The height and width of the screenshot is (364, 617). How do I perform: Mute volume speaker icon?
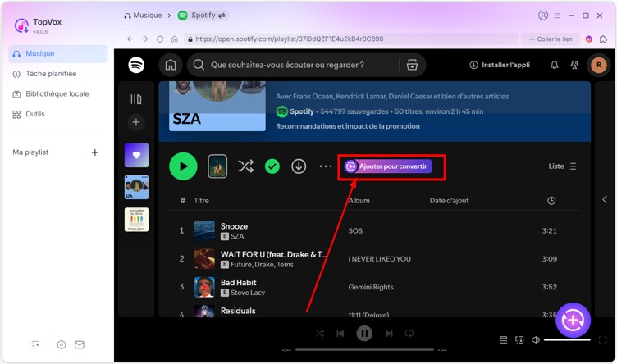[x=536, y=339]
